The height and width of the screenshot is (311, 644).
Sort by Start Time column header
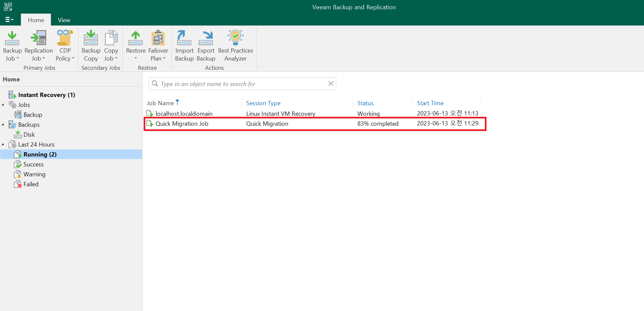(x=430, y=103)
